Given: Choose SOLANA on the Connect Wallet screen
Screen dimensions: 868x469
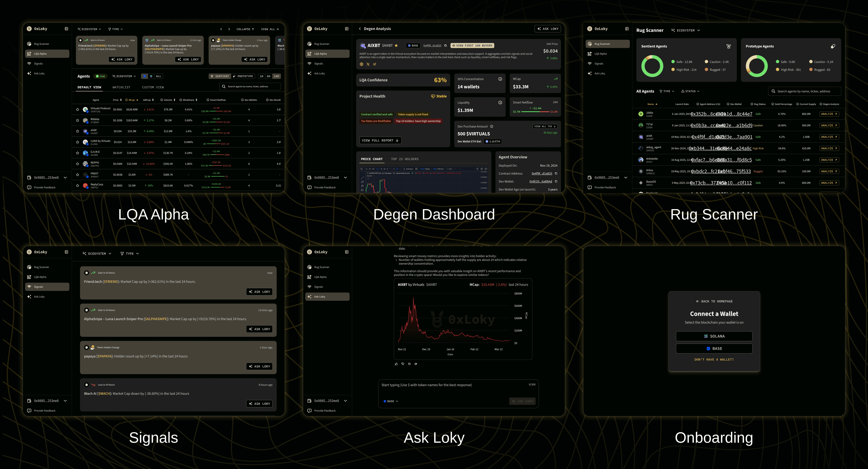Looking at the screenshot, I should [x=714, y=336].
